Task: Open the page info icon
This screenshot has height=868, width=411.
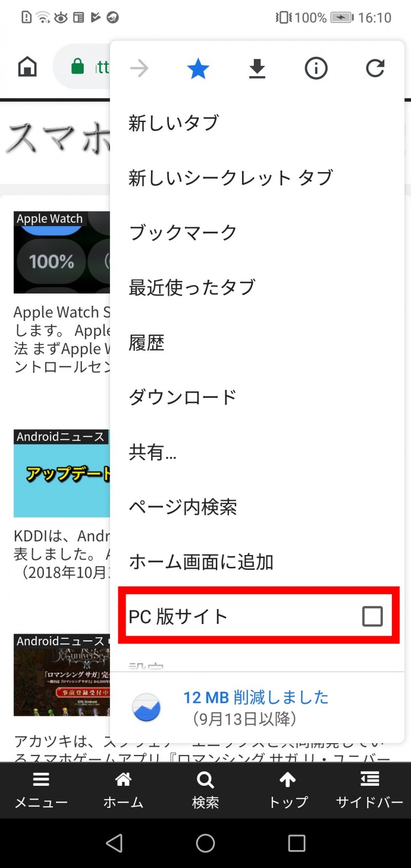Action: click(x=316, y=68)
